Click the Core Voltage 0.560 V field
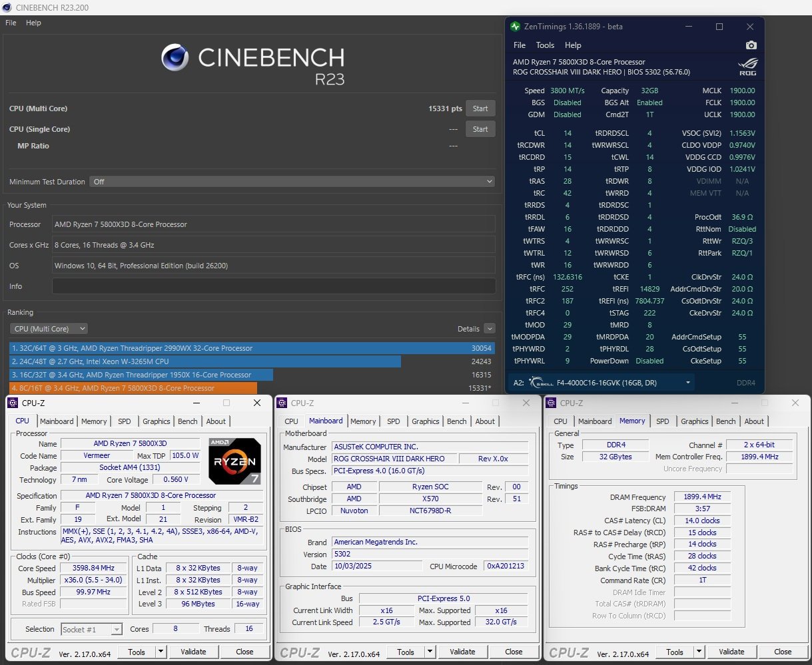This screenshot has height=665, width=812. point(176,479)
